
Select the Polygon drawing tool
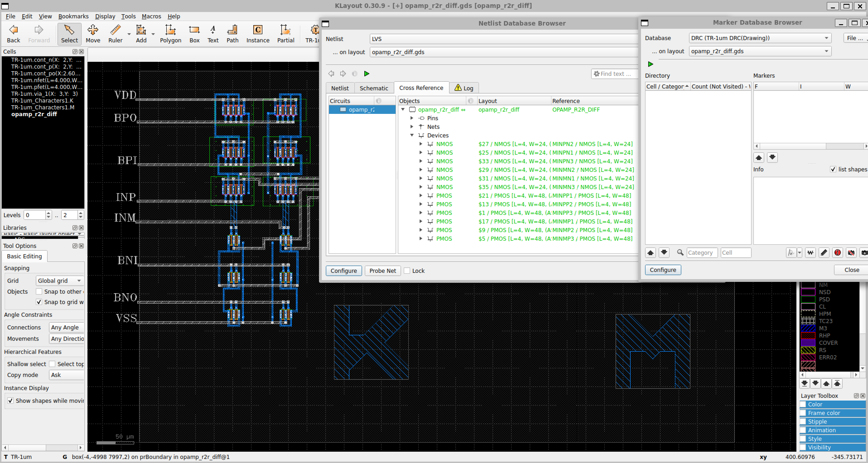(x=170, y=34)
